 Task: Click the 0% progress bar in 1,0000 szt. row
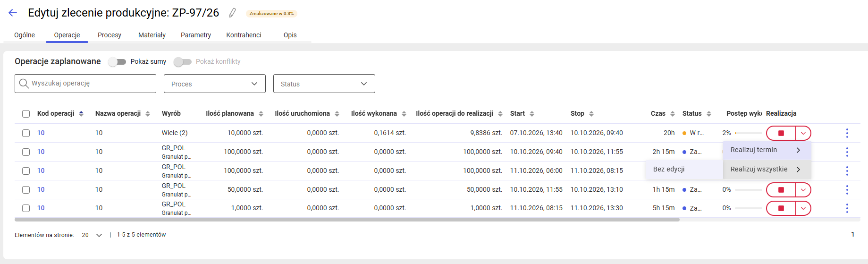click(x=749, y=208)
